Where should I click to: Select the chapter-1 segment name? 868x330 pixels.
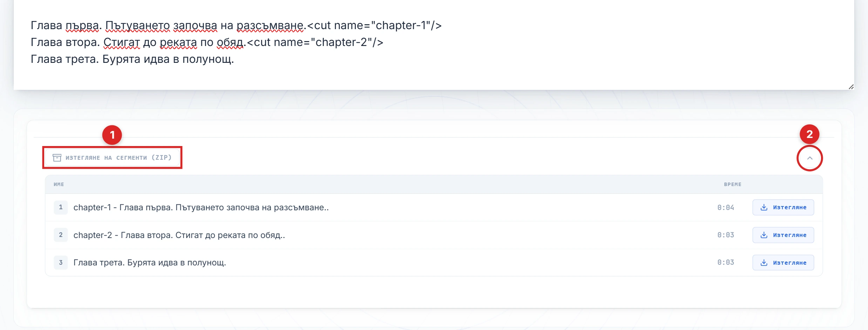click(201, 207)
